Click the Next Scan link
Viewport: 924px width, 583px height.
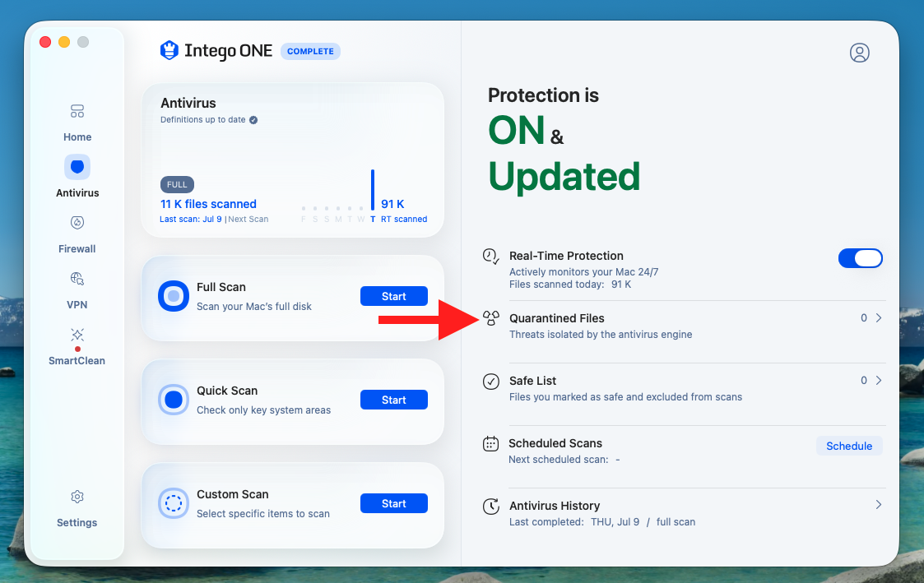click(248, 219)
